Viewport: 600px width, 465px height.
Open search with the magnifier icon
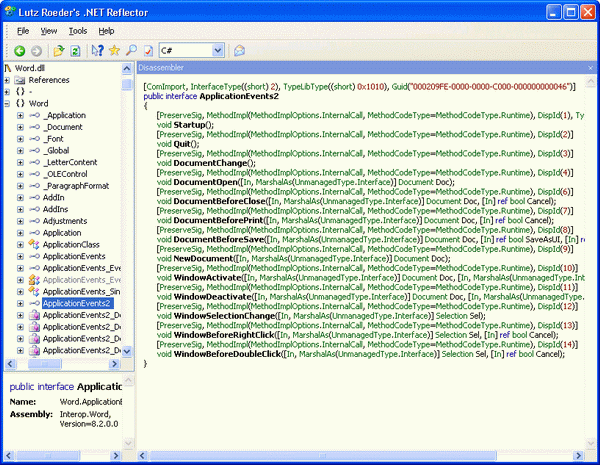[x=131, y=51]
